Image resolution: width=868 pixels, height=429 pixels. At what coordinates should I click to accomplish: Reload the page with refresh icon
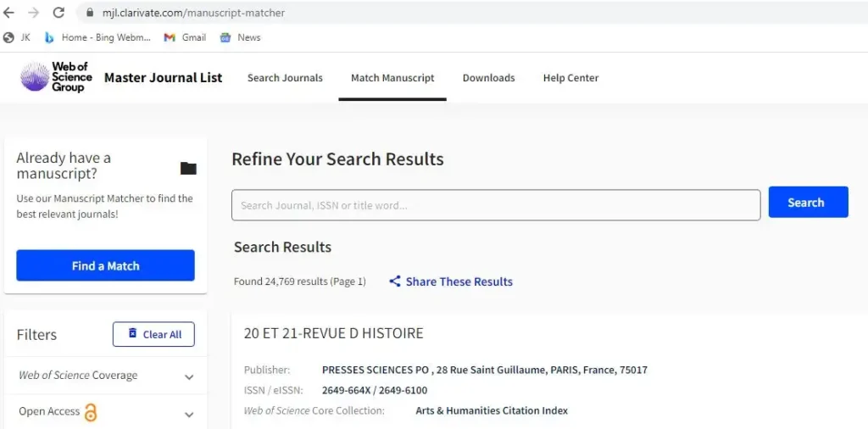pos(58,13)
